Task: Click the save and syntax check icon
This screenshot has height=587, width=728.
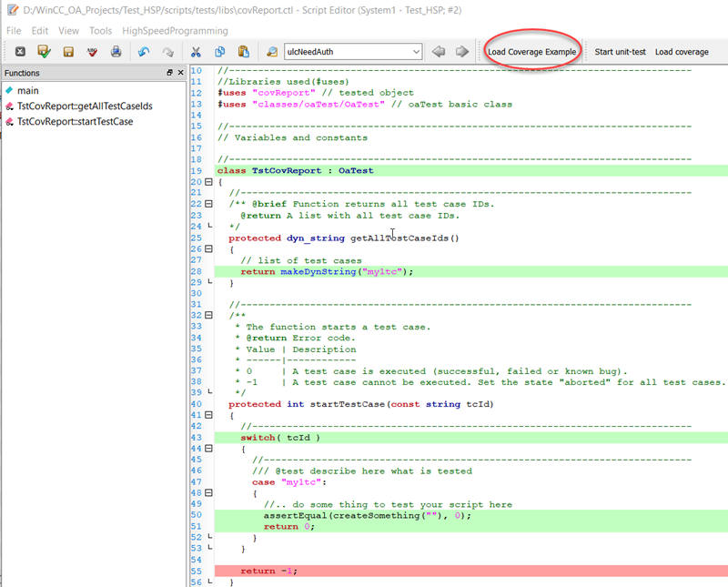Action: coord(44,52)
